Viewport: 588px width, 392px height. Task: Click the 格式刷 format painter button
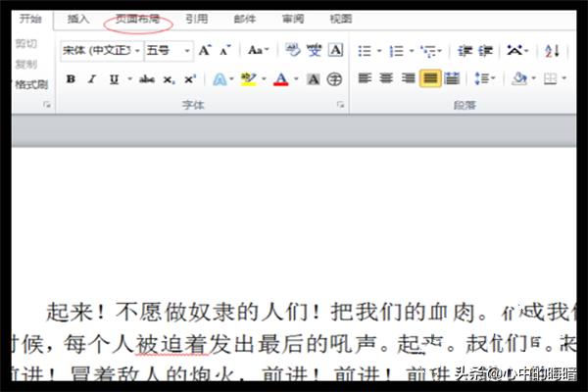[x=31, y=85]
